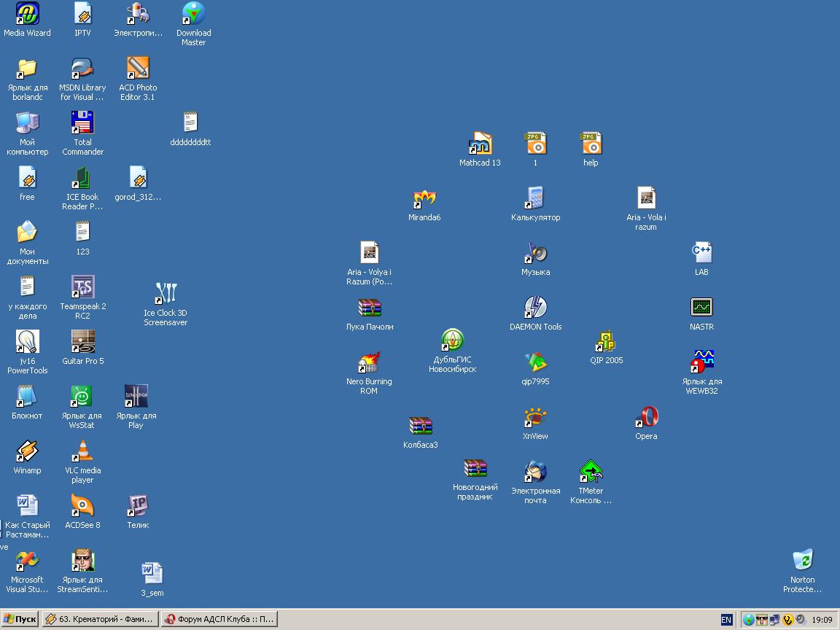The image size is (840, 630).
Task: Click the system tray clock
Action: [822, 620]
